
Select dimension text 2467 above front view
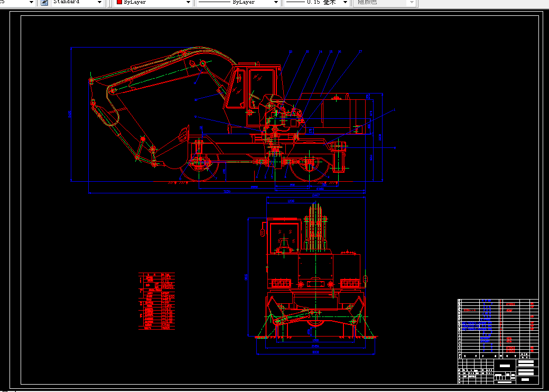pyautogui.click(x=315, y=195)
